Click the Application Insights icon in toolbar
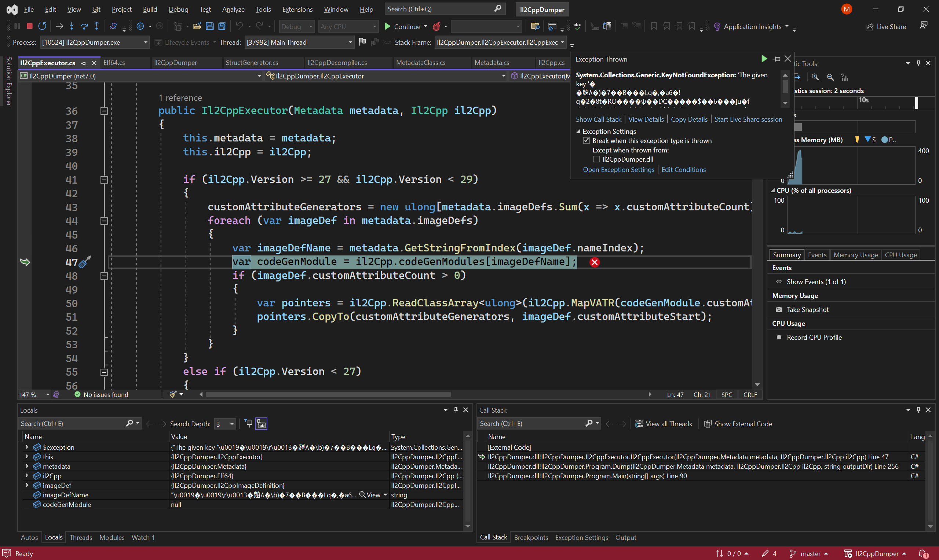 (x=717, y=26)
